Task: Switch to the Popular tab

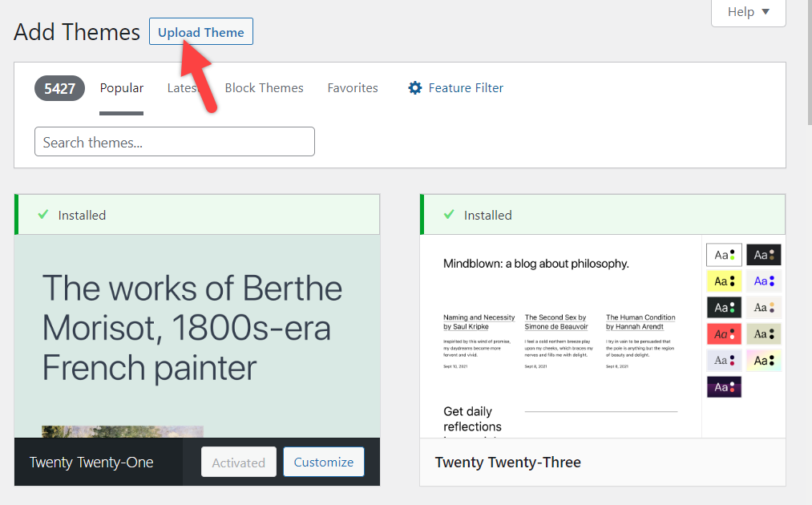Action: pyautogui.click(x=122, y=88)
